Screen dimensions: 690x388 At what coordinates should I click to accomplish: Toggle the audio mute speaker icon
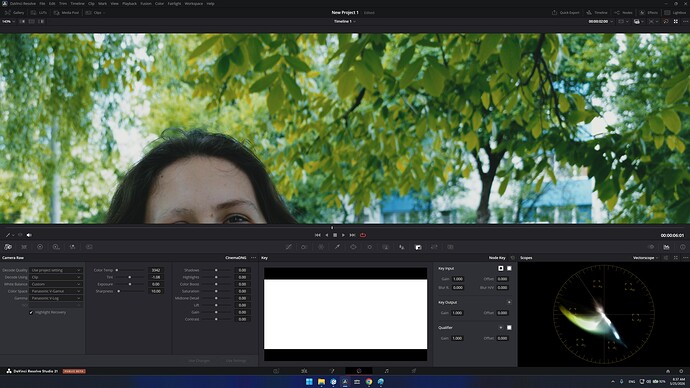[x=29, y=235]
